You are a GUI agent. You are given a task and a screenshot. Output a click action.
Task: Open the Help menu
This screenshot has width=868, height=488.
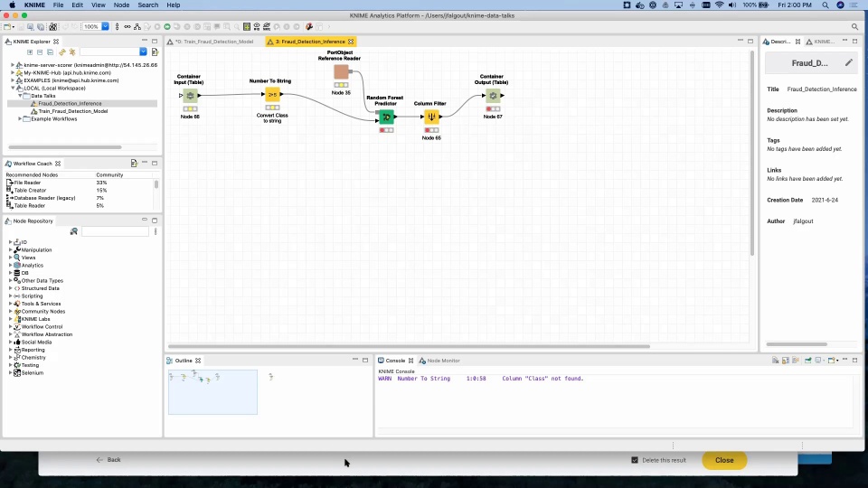174,5
